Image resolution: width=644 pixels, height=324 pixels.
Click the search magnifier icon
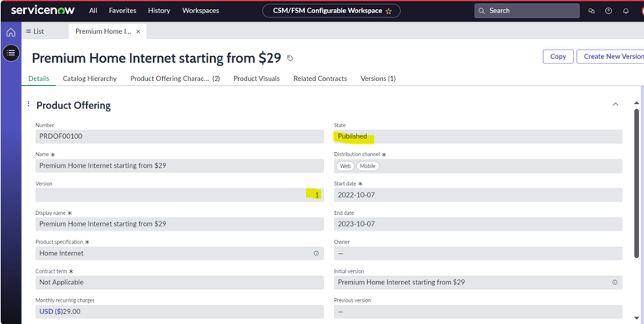tap(482, 11)
